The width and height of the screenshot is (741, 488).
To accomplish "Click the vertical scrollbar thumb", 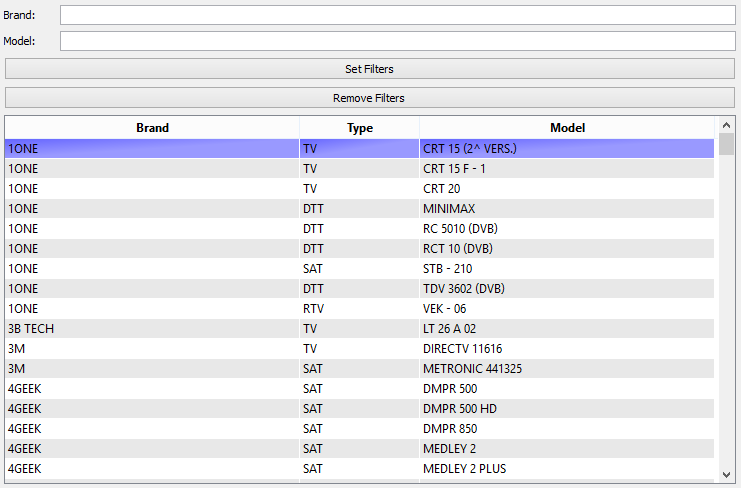I will [726, 144].
